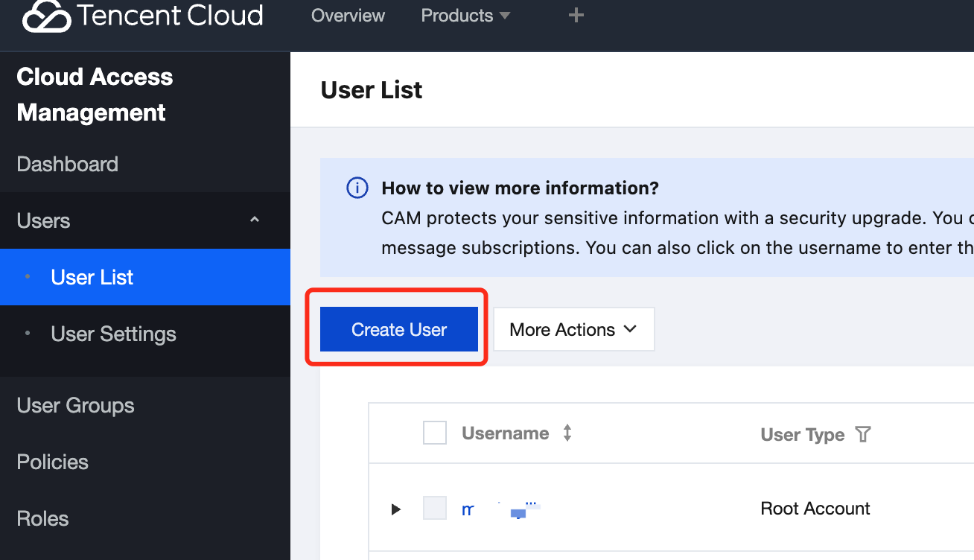Open the User Type filter funnel icon
The height and width of the screenshot is (560, 974).
pyautogui.click(x=863, y=435)
